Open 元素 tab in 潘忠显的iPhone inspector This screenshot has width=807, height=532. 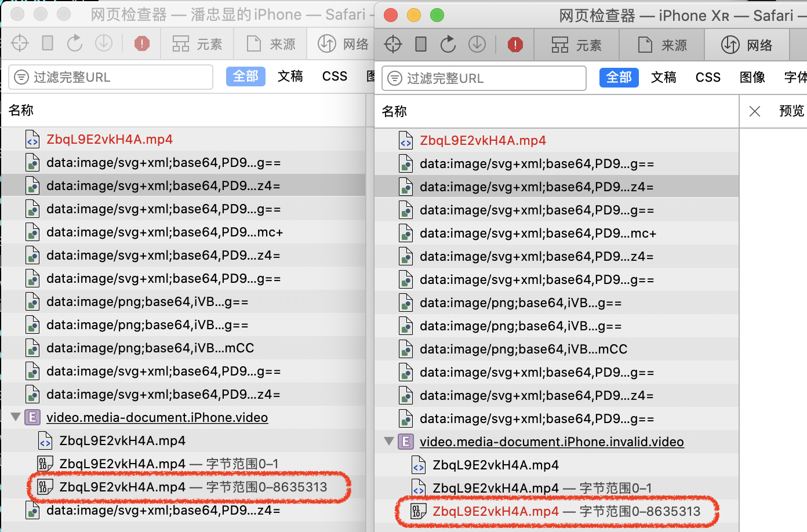click(197, 43)
